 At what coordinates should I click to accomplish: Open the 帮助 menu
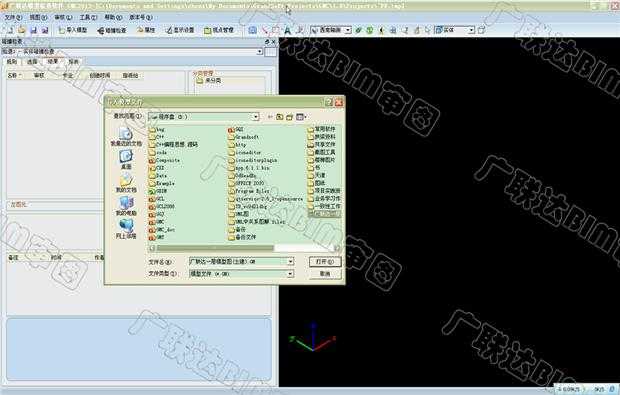point(113,17)
